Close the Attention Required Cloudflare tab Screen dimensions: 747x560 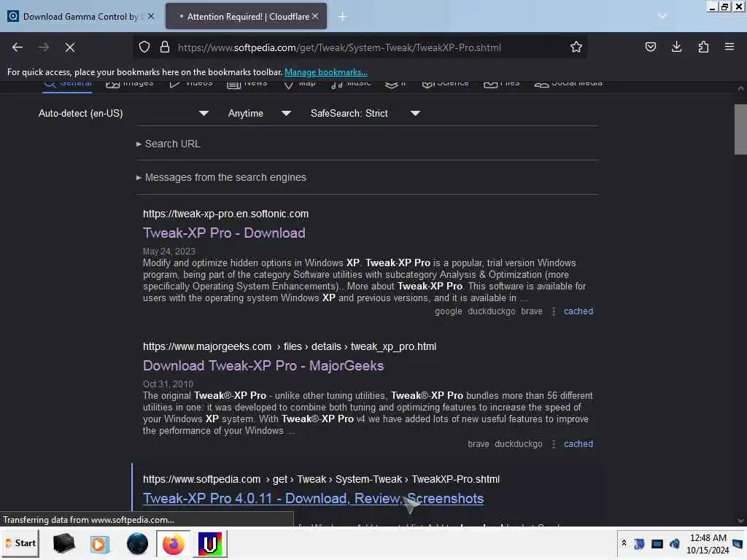pyautogui.click(x=315, y=16)
